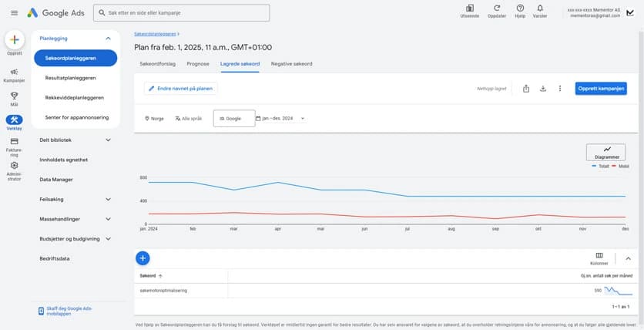Click the download plan icon
Viewport: 644px width, 330px height.
(543, 89)
